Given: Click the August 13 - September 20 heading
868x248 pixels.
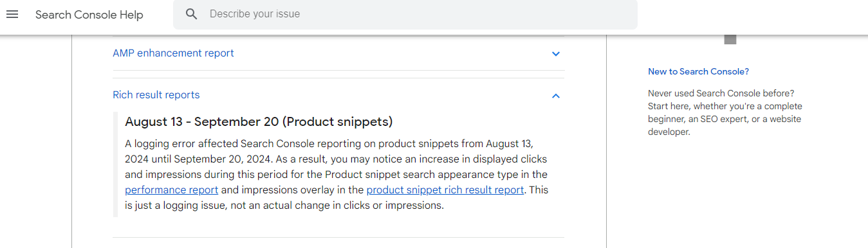Looking at the screenshot, I should pyautogui.click(x=259, y=121).
